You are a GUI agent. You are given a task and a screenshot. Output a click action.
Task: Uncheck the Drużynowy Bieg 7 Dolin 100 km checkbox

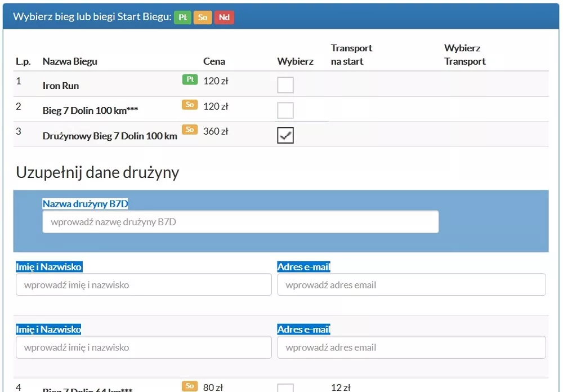click(x=285, y=136)
